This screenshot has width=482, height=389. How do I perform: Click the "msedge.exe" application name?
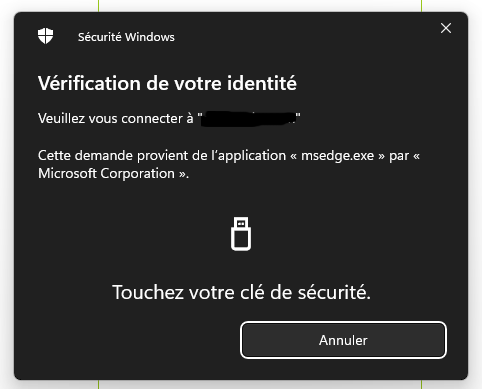337,156
